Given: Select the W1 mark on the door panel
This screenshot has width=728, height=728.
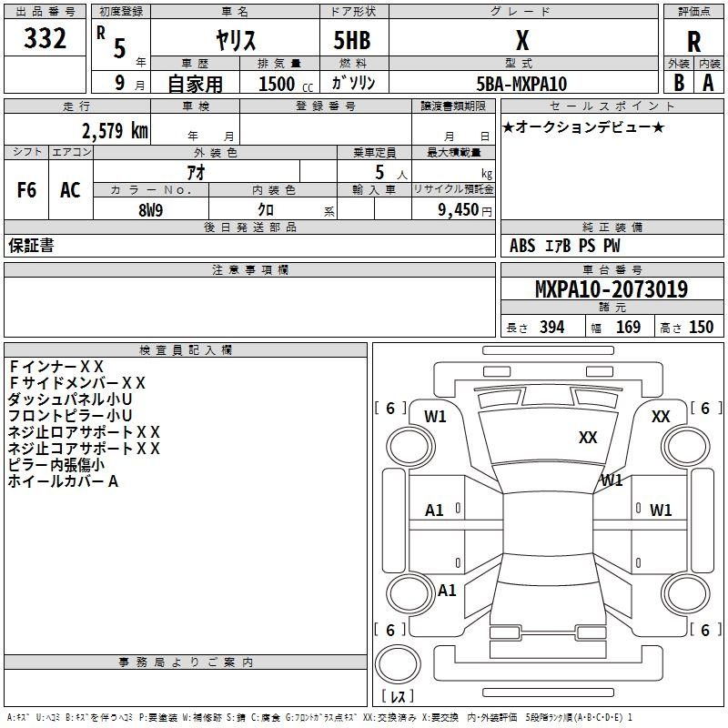Looking at the screenshot, I should 662,511.
